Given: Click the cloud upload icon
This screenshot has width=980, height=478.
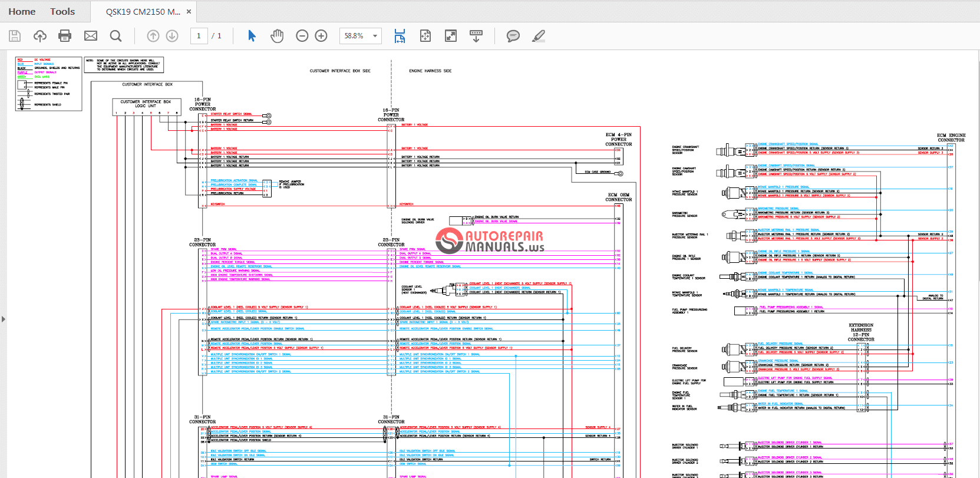Looking at the screenshot, I should pyautogui.click(x=40, y=36).
